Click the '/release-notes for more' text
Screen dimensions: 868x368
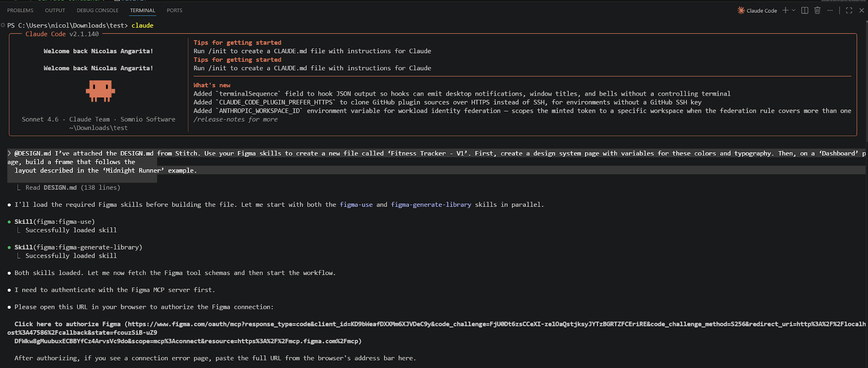236,120
